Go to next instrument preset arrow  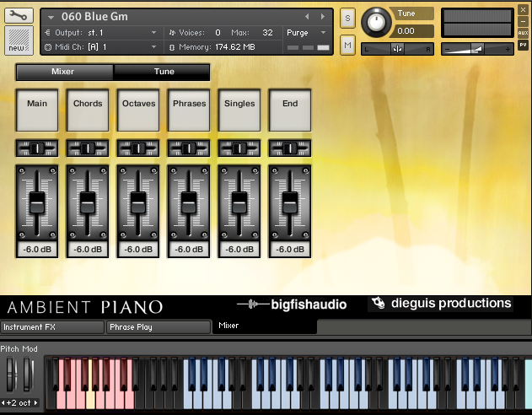coord(321,16)
